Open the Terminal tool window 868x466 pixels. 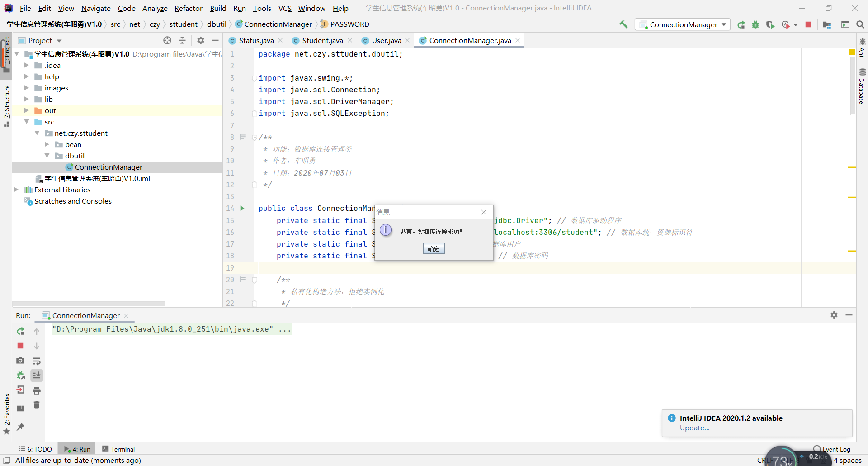pos(118,449)
